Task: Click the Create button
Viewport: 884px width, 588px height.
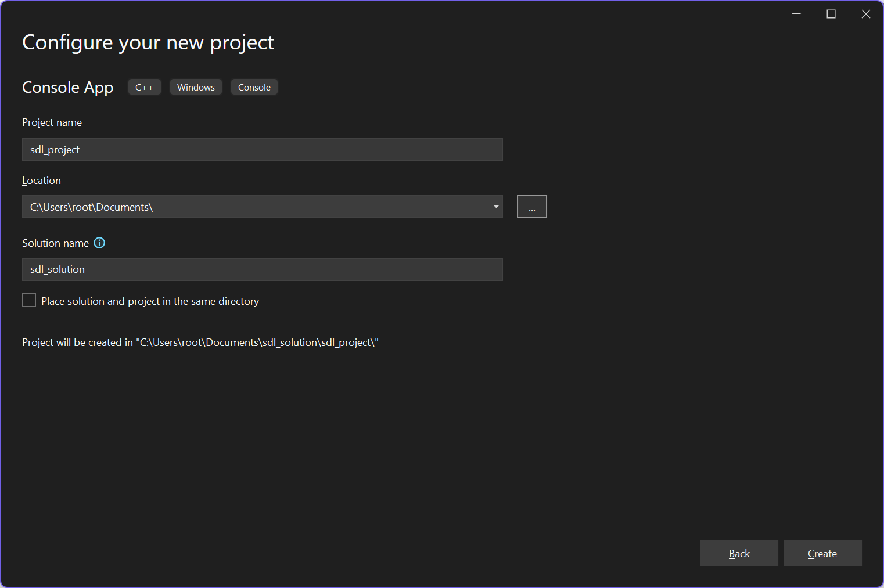Action: point(822,553)
